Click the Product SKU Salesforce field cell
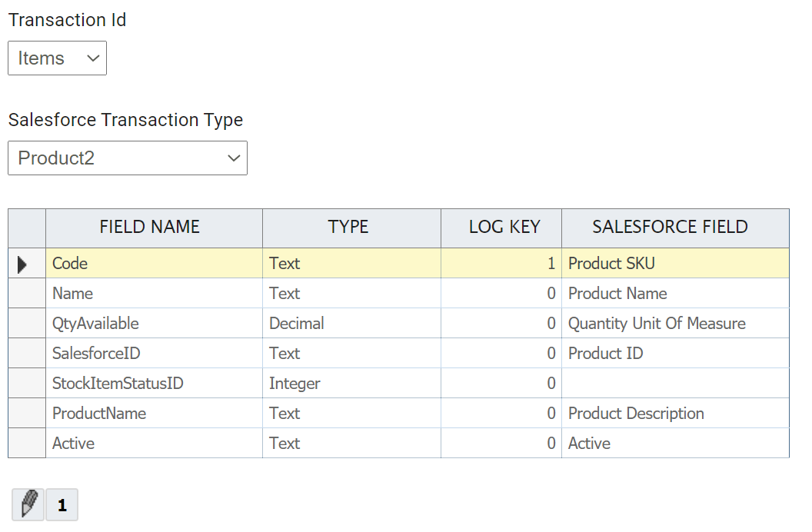 click(x=674, y=263)
